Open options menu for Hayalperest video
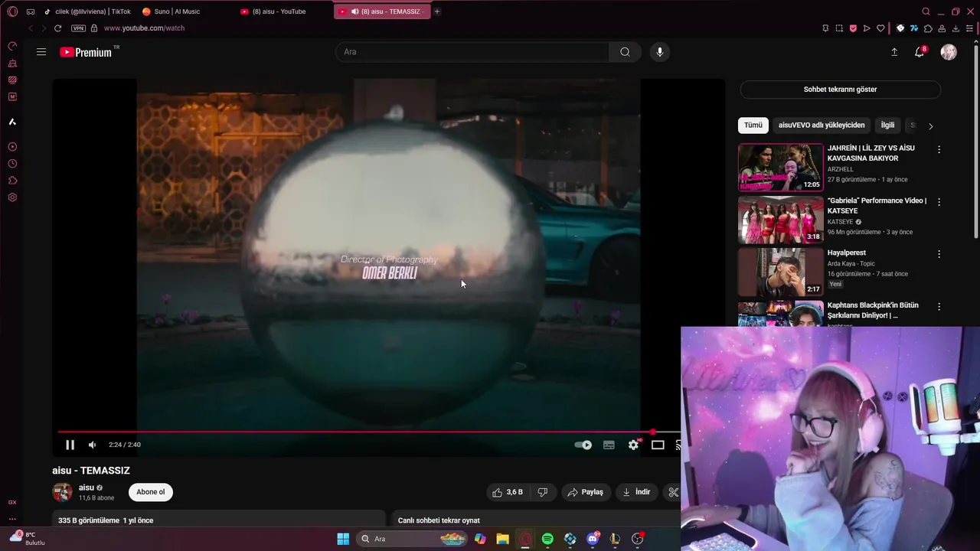Image resolution: width=980 pixels, height=551 pixels. tap(939, 254)
